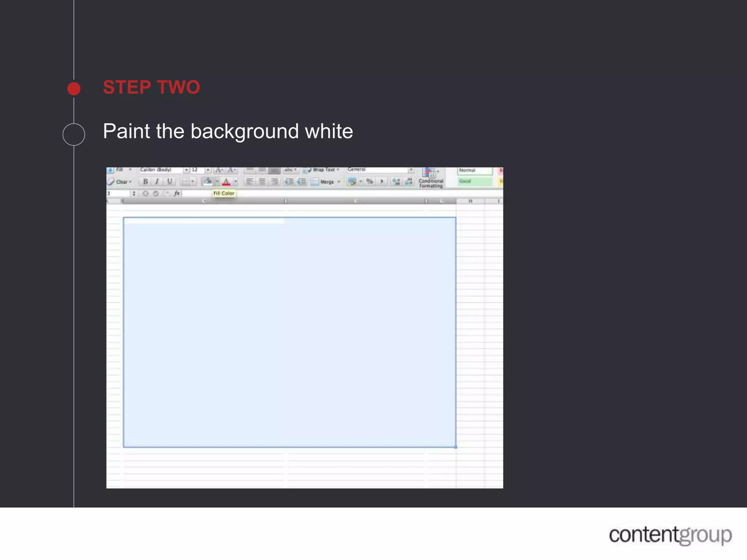This screenshot has height=560, width=747.
Task: Click the Name Box stepper arrows
Action: click(x=134, y=194)
